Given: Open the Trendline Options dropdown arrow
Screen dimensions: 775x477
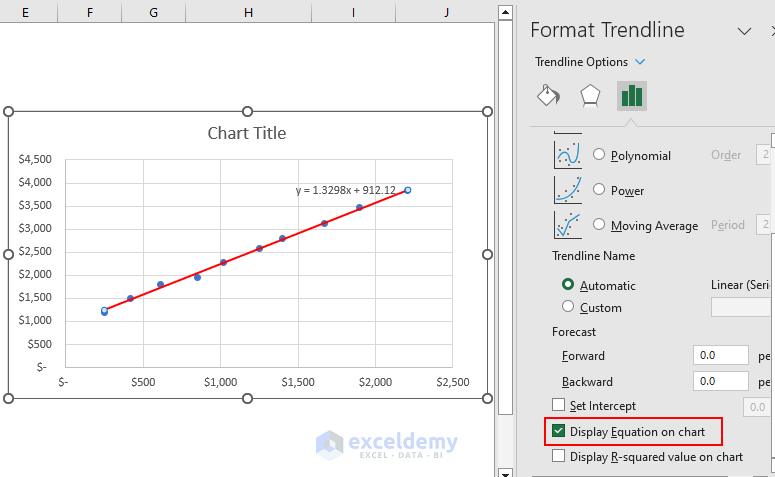Looking at the screenshot, I should click(x=640, y=62).
